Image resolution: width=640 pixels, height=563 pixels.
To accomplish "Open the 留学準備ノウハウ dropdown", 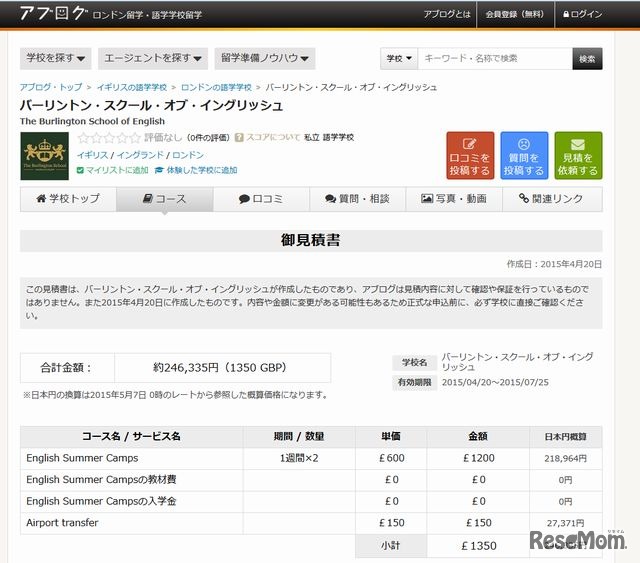I will click(264, 58).
